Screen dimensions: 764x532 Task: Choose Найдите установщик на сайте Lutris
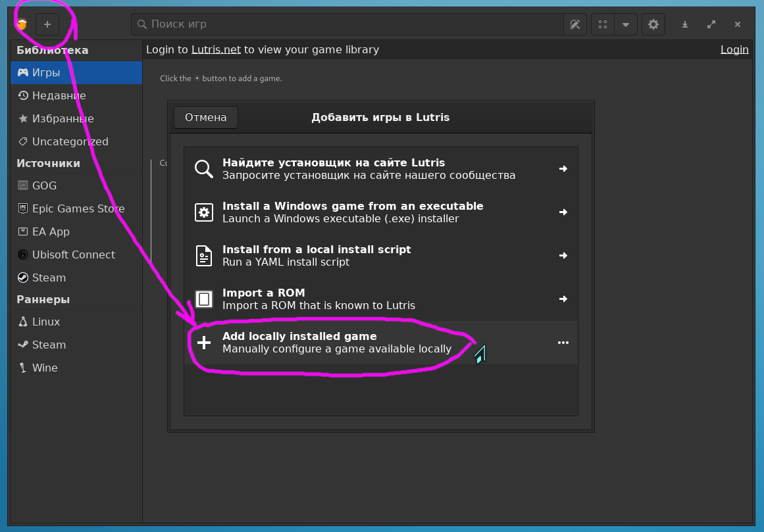[x=381, y=169]
